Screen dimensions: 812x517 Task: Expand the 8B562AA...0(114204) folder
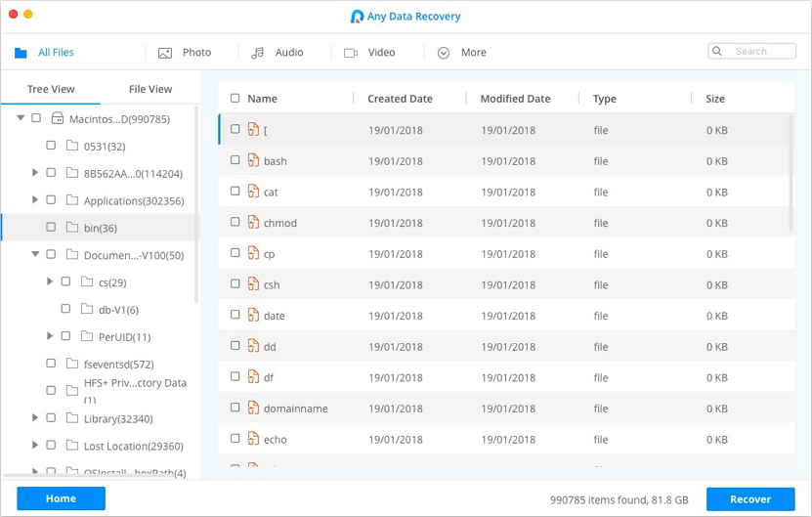tap(35, 172)
